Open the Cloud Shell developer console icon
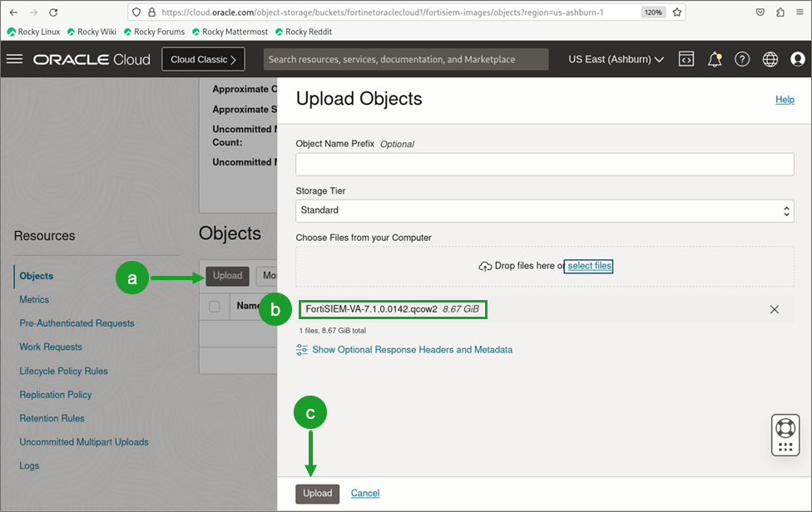 coord(686,59)
